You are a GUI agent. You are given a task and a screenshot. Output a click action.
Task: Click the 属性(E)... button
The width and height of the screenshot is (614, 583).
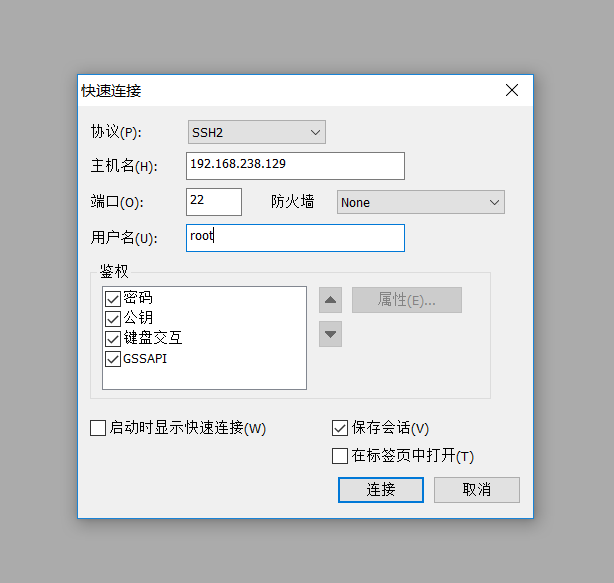pos(406,300)
